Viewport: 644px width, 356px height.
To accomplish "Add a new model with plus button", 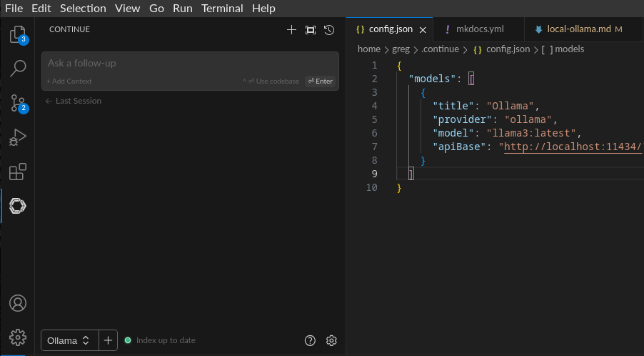I will tap(108, 340).
